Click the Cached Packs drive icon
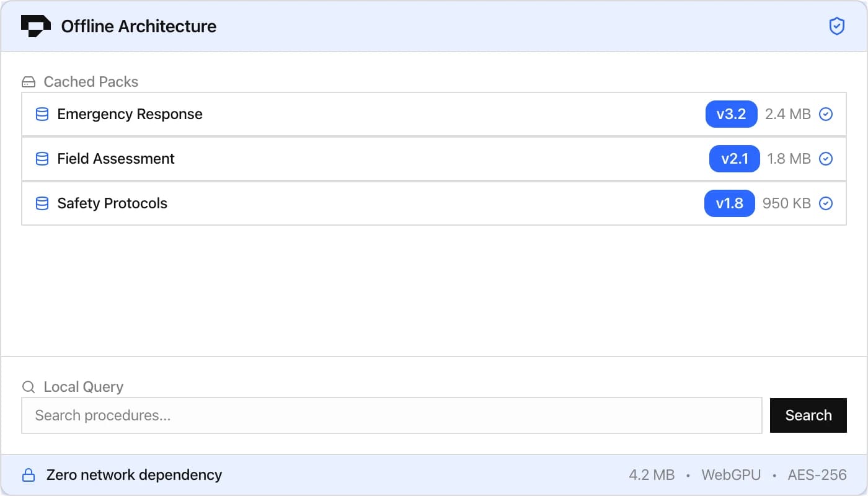This screenshot has width=868, height=496. click(29, 82)
